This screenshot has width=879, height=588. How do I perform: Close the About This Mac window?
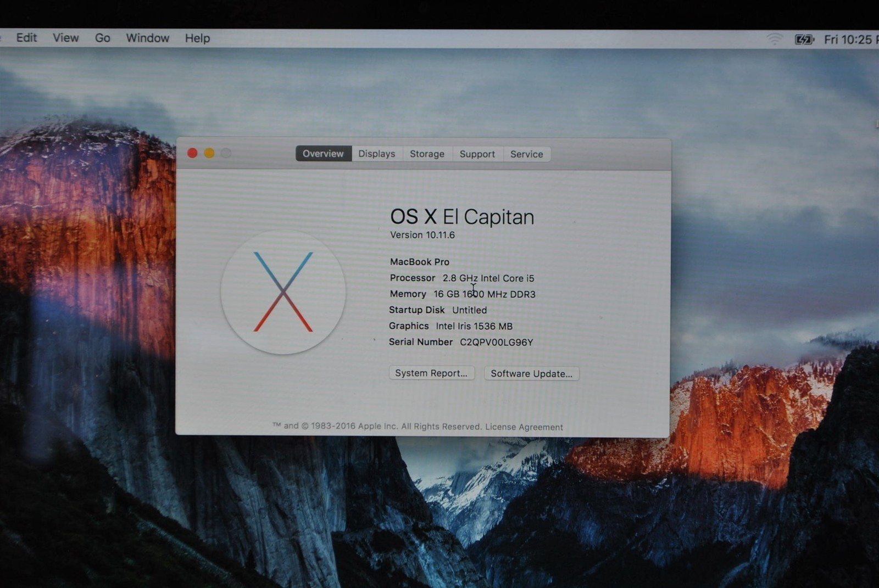[192, 153]
